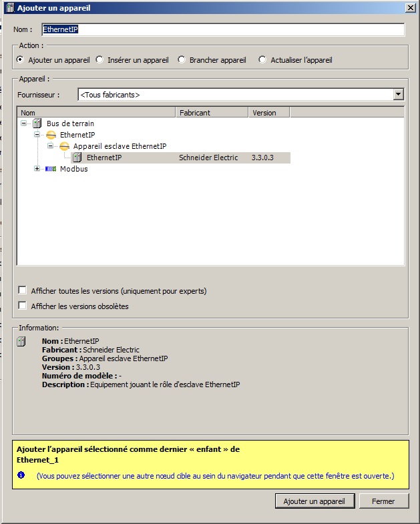Click the Ajouter un appareil button
This screenshot has width=420, height=524.
click(x=314, y=501)
